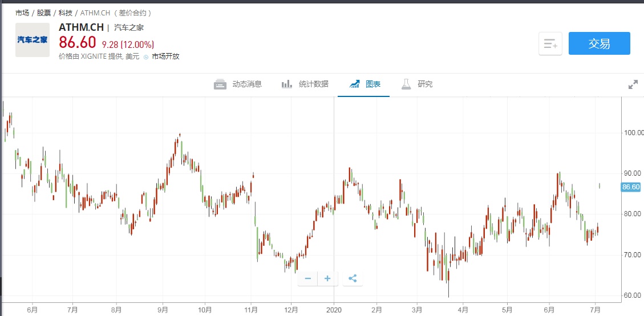Click the 100.00 price axis label
The height and width of the screenshot is (316, 644).
(633, 132)
